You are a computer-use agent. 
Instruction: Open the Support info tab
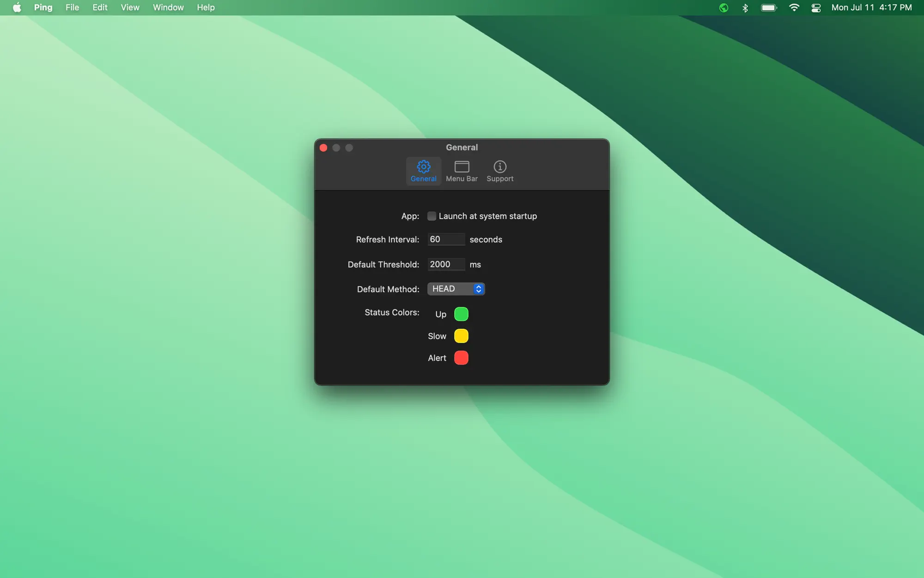[499, 171]
